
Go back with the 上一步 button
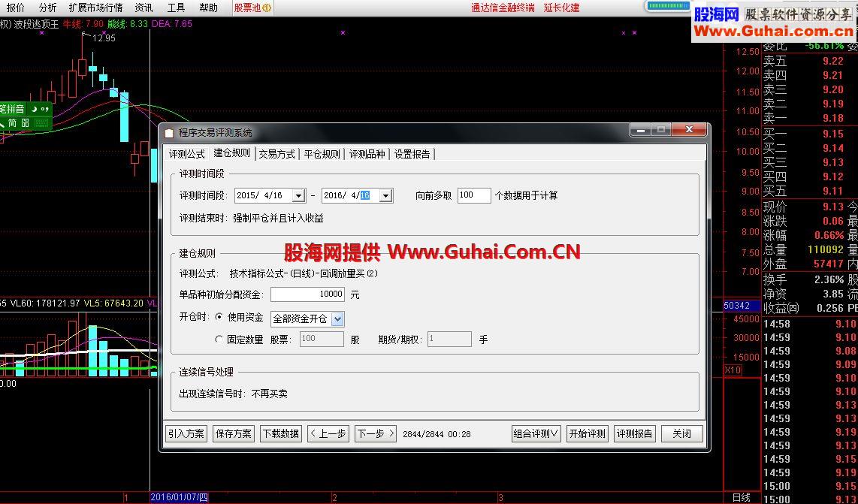(x=328, y=434)
